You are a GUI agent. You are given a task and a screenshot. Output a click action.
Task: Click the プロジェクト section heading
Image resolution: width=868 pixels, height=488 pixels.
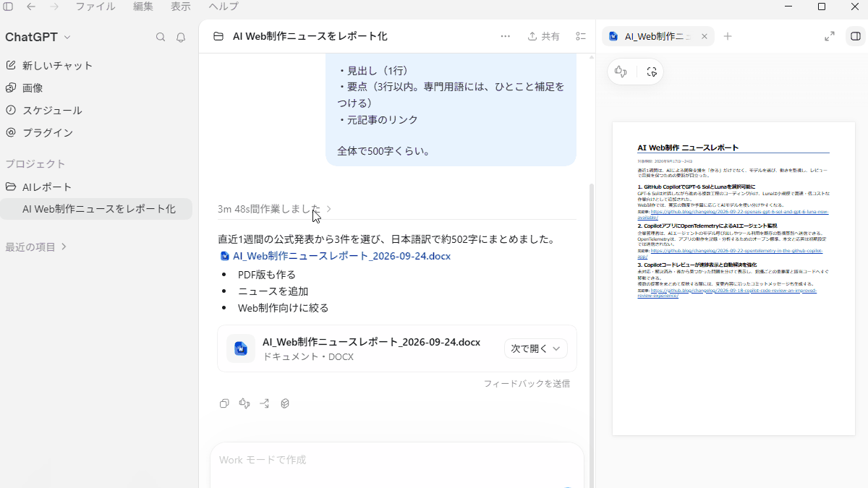tap(35, 164)
